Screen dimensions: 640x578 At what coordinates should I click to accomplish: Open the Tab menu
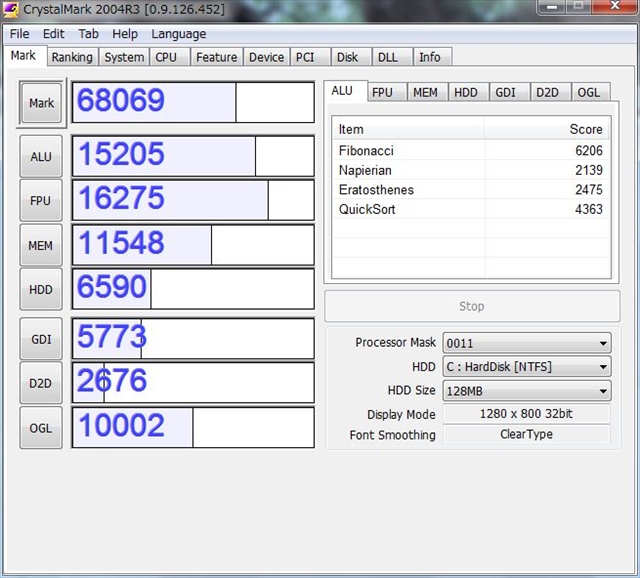(x=88, y=34)
